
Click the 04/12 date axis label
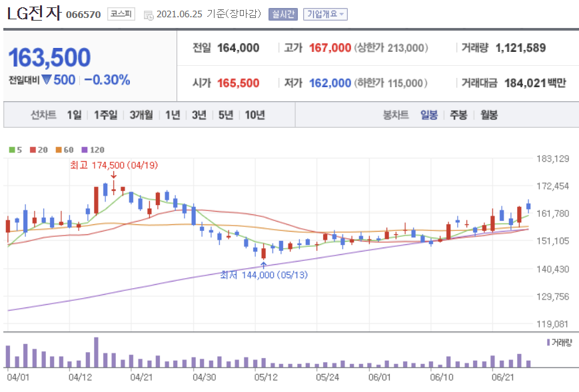coord(80,377)
